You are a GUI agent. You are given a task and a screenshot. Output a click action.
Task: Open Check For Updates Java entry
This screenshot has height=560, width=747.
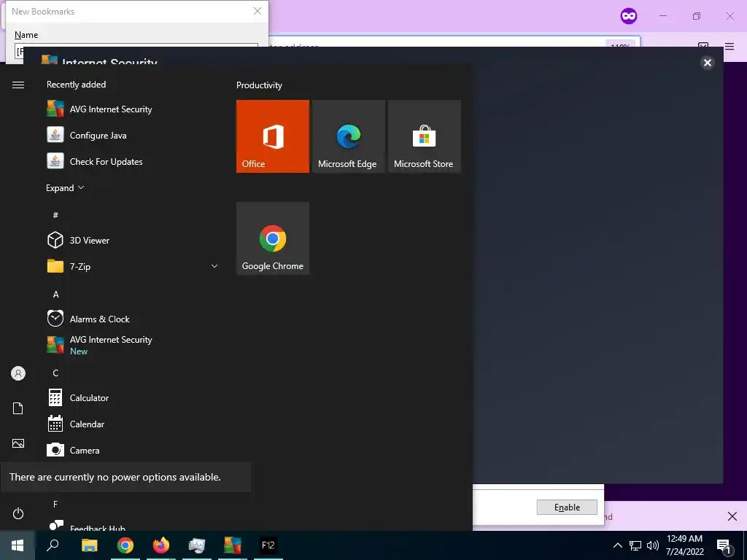pos(94,161)
